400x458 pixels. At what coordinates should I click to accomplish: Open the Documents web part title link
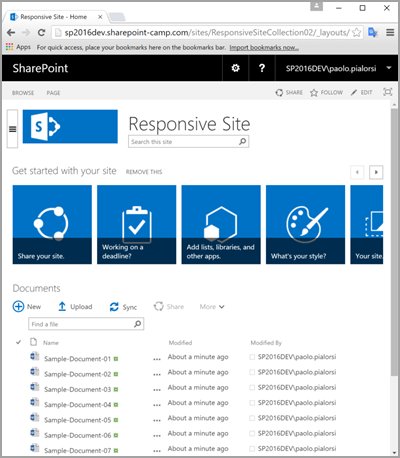pyautogui.click(x=36, y=288)
